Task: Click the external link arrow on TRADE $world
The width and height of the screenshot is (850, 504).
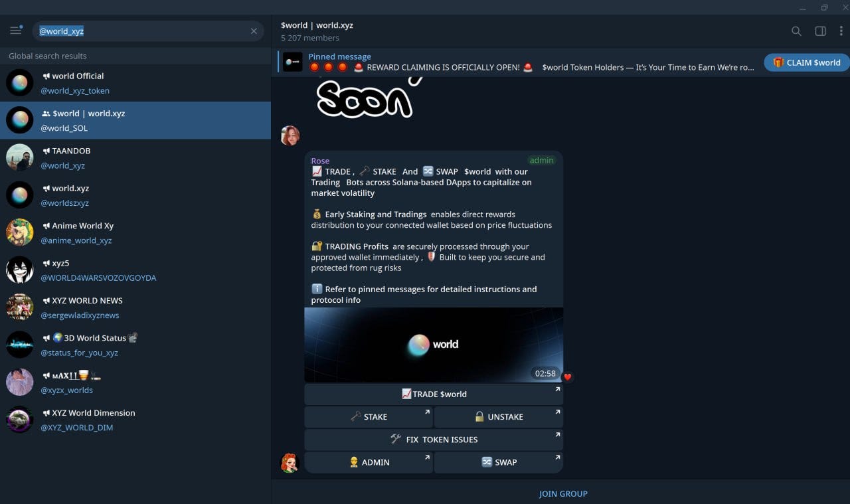Action: [557, 390]
